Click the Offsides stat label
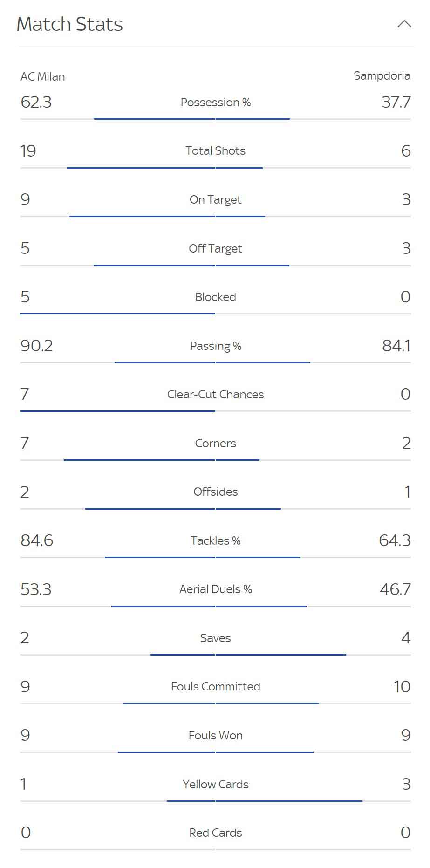This screenshot has width=430, height=868. [216, 492]
